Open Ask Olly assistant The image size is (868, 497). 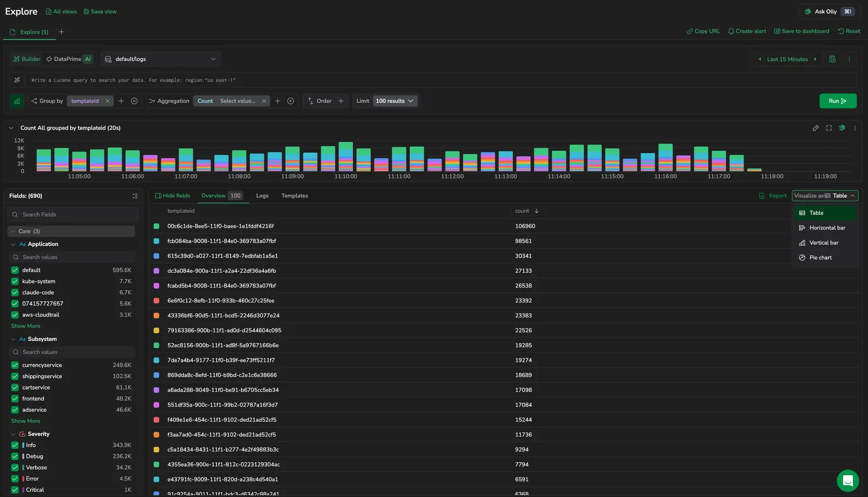(829, 11)
